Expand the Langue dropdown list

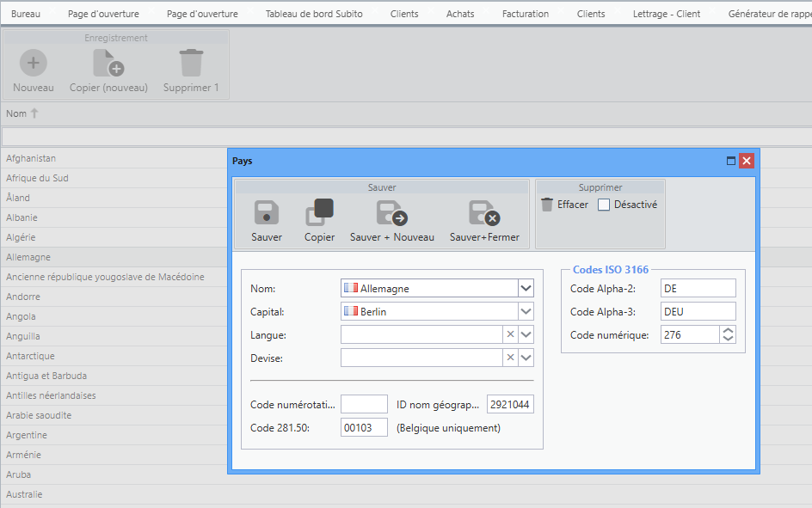tap(526, 334)
